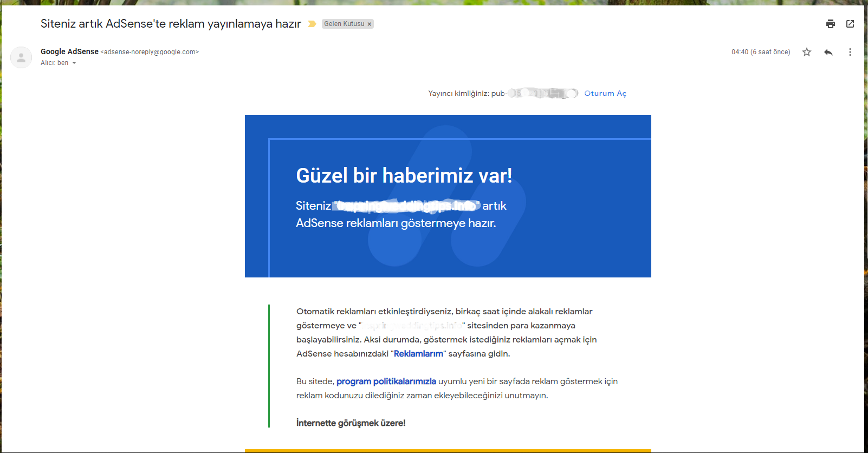This screenshot has width=868, height=453.
Task: Remove the Gelen Kutusu label
Action: [370, 24]
